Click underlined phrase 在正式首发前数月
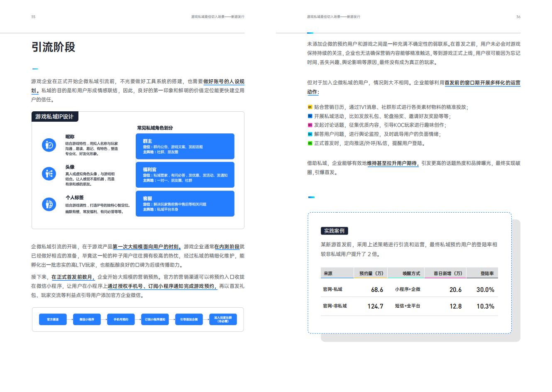Image resolution: width=552 pixels, height=392 pixels. [x=73, y=277]
